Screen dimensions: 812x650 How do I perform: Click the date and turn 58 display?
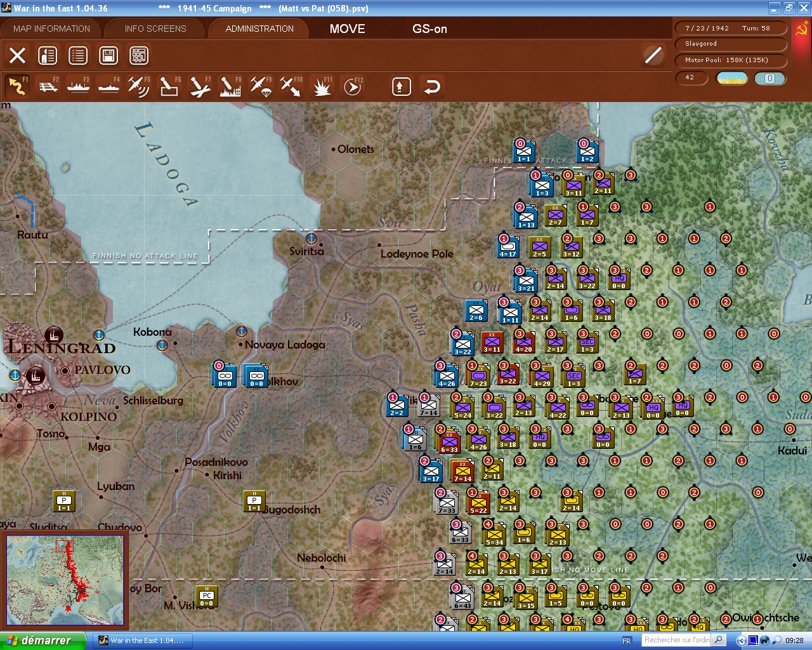pyautogui.click(x=731, y=28)
